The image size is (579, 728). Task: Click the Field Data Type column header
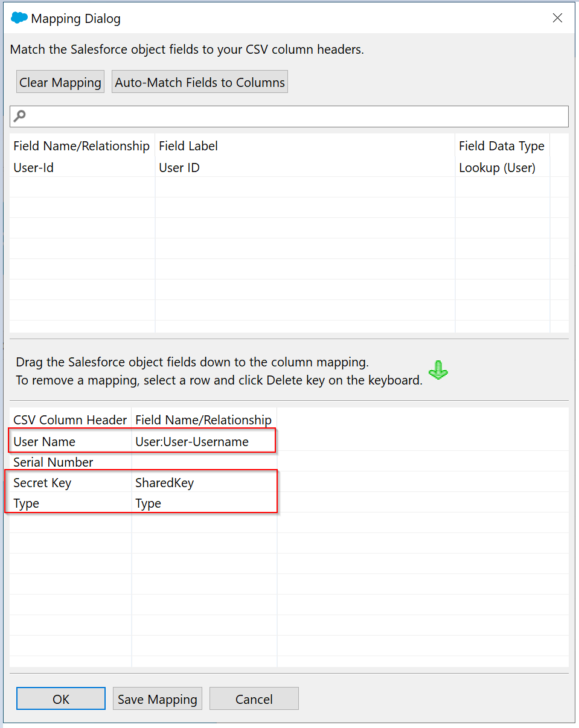(501, 146)
